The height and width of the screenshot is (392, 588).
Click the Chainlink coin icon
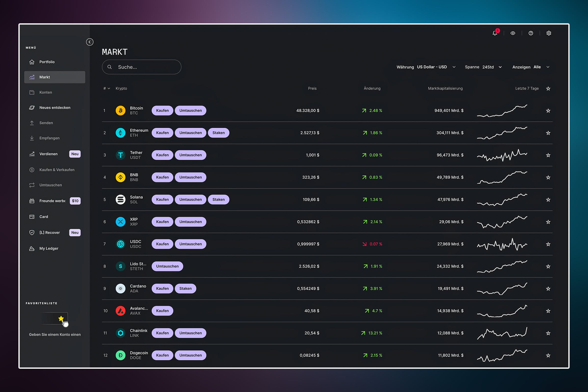coord(121,333)
